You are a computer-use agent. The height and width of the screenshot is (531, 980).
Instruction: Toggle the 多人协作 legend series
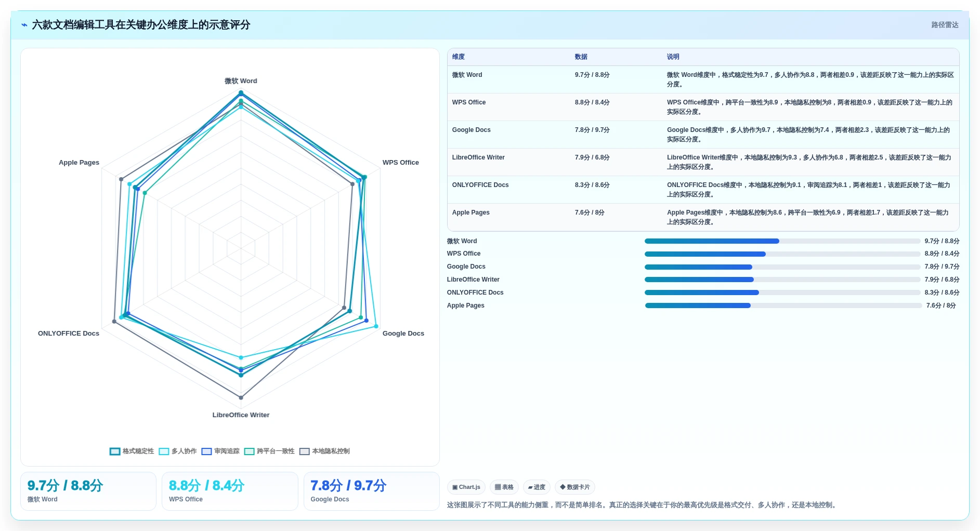click(178, 451)
